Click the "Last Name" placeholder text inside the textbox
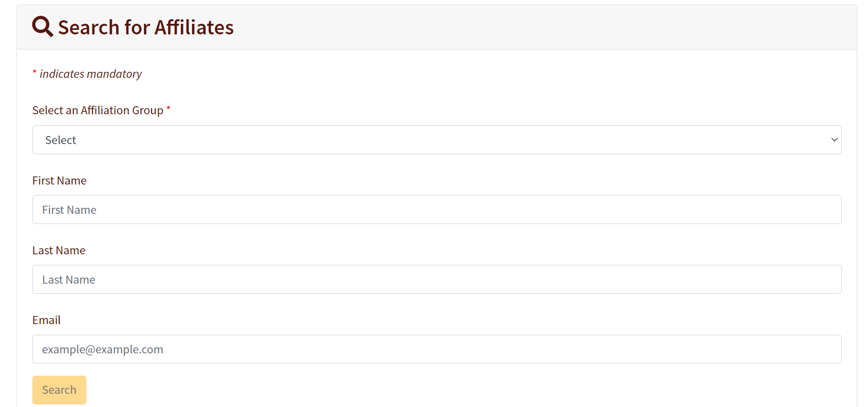This screenshot has width=868, height=407. pyautogui.click(x=69, y=280)
